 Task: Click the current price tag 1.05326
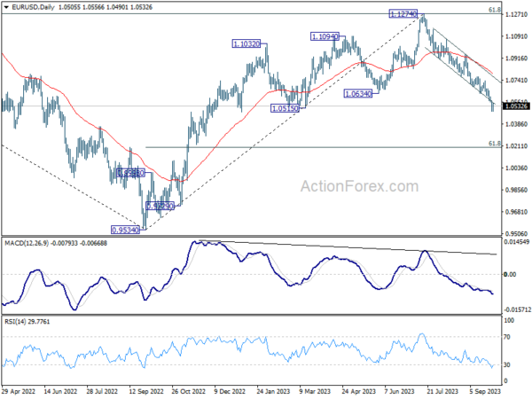(516, 106)
